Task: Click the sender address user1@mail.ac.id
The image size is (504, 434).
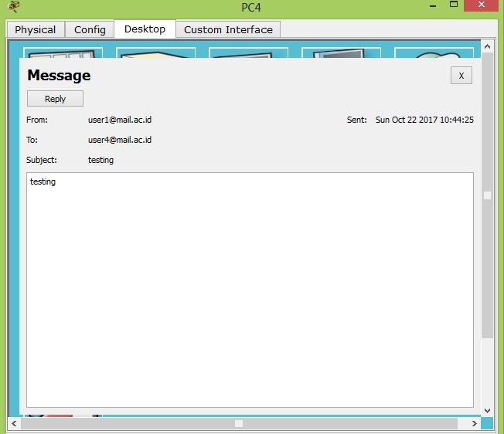Action: (120, 120)
